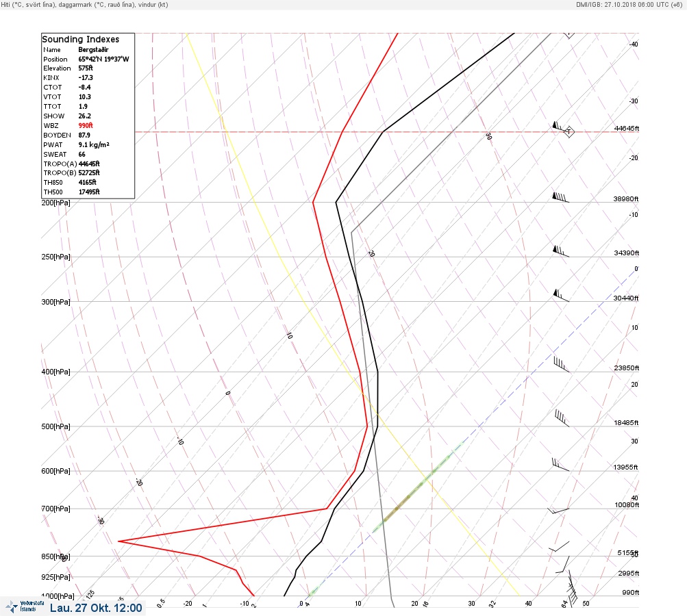Click the '400[hPa]' pressure label

click(55, 372)
